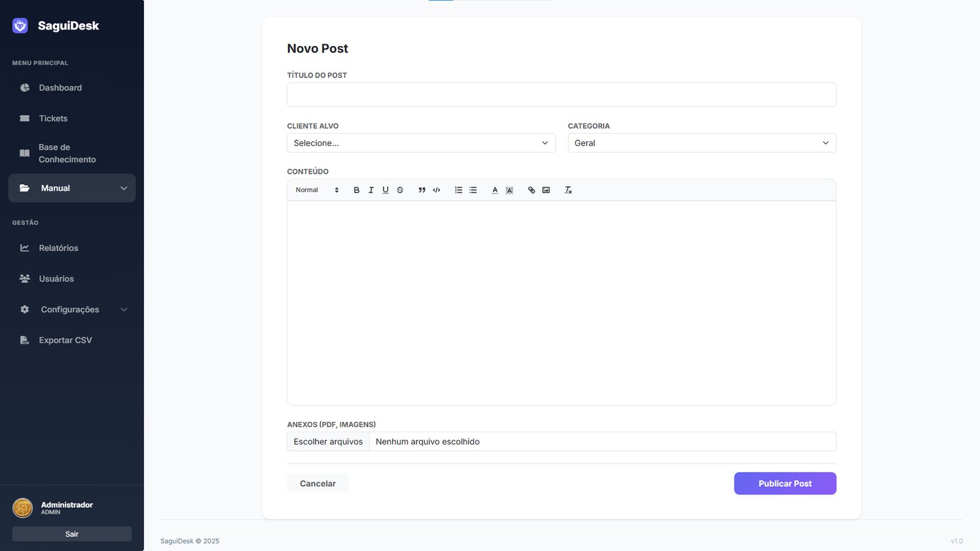Toggle italic formatting in the editor

click(x=371, y=190)
